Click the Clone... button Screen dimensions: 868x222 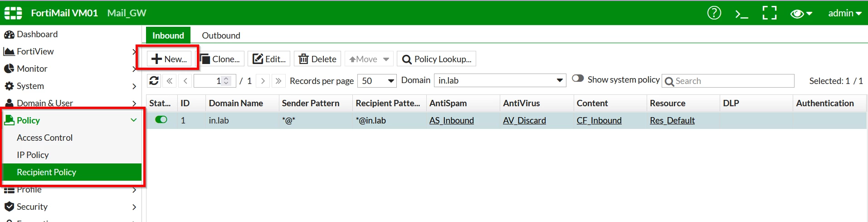(220, 59)
